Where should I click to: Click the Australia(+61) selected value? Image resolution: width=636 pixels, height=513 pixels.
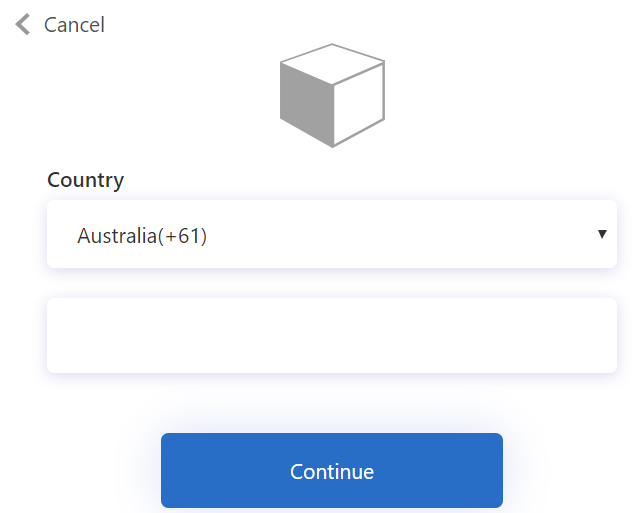pos(142,236)
